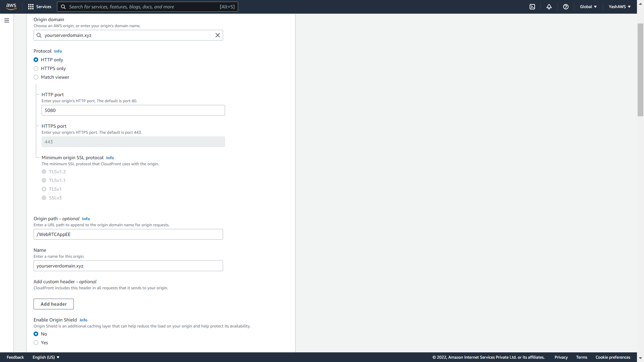Click the clear search field X icon
Screen dimensions: 644x362
(217, 35)
